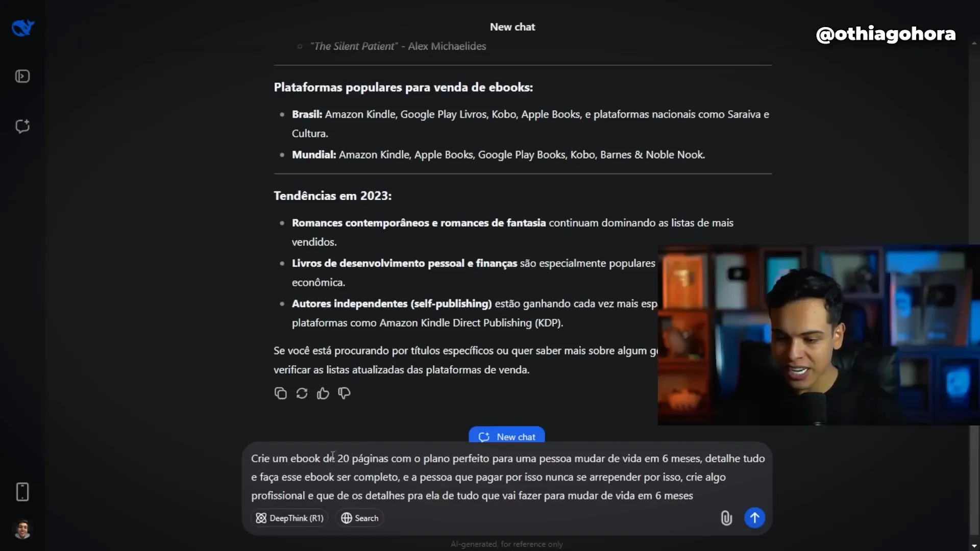Click the scrollbar down arrow
This screenshot has width=980, height=551.
coord(974,546)
